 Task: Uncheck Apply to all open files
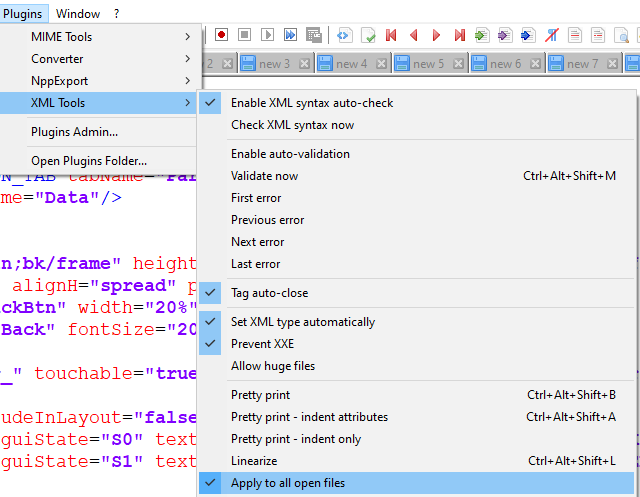(288, 483)
